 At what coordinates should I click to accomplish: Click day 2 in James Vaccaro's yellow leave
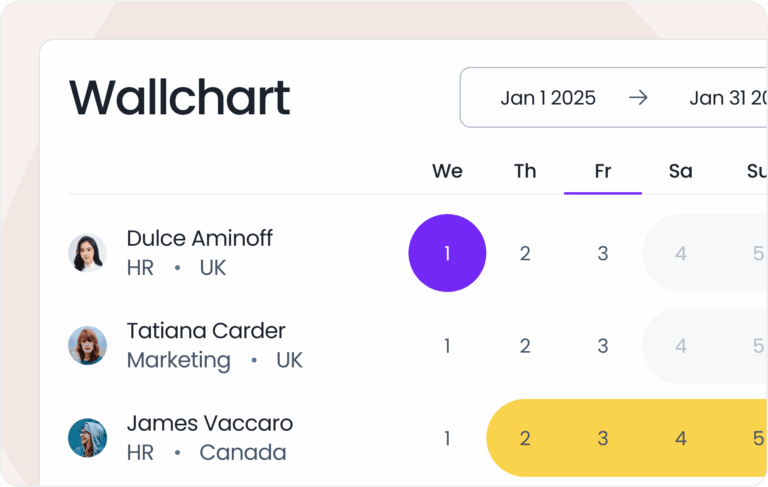pyautogui.click(x=525, y=438)
